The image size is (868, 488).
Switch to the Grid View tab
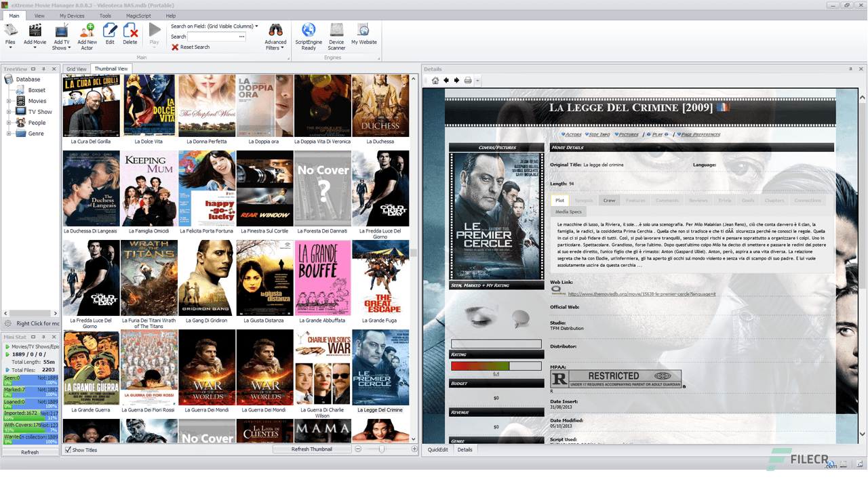(75, 68)
